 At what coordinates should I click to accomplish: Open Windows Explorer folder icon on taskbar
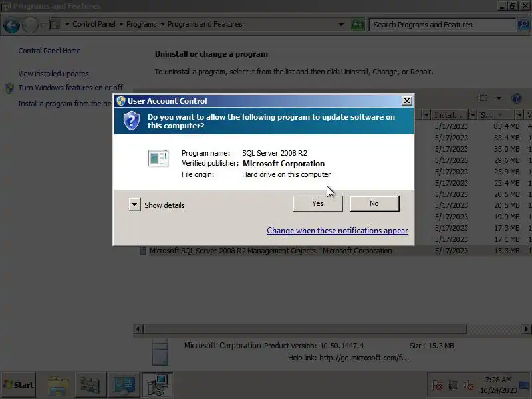point(58,386)
